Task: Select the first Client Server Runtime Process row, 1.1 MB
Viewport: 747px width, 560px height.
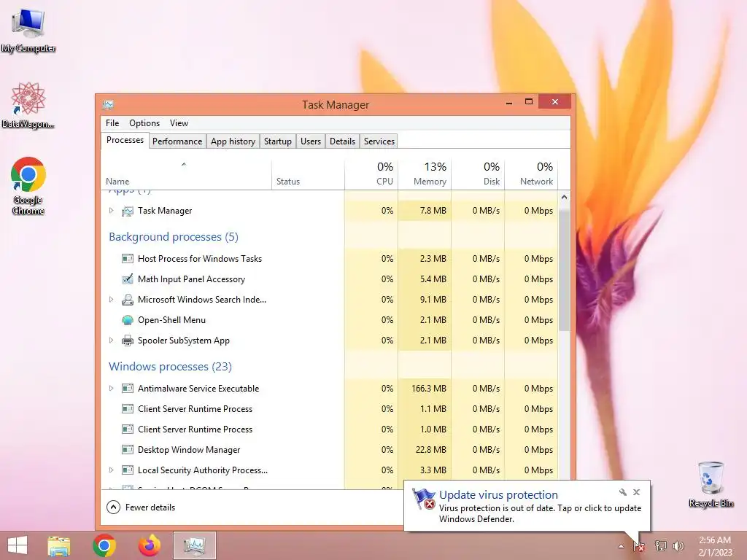Action: click(329, 409)
